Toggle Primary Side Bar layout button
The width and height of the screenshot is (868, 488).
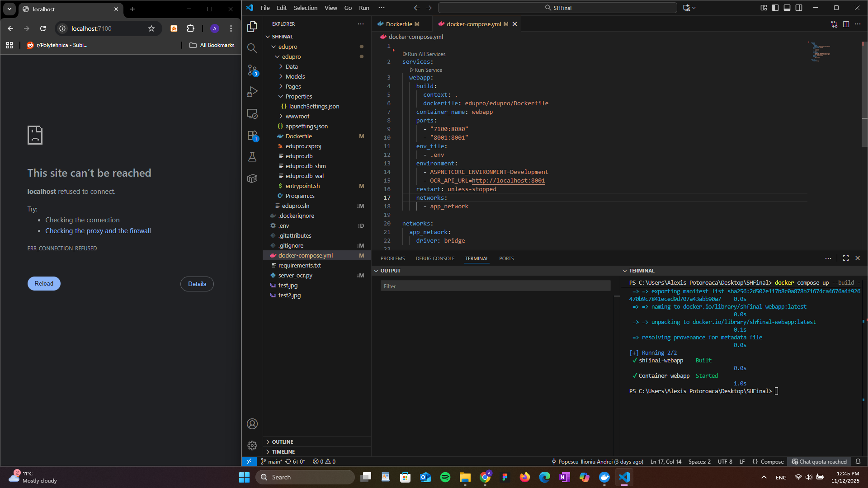[x=775, y=8]
